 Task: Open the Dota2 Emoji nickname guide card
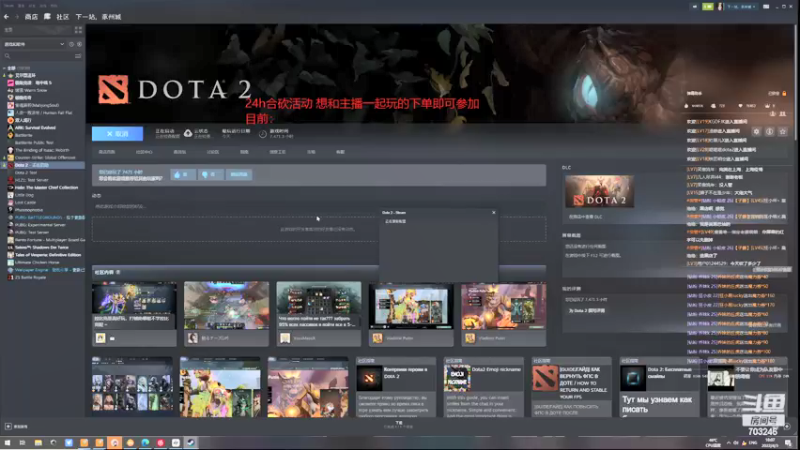pos(484,387)
